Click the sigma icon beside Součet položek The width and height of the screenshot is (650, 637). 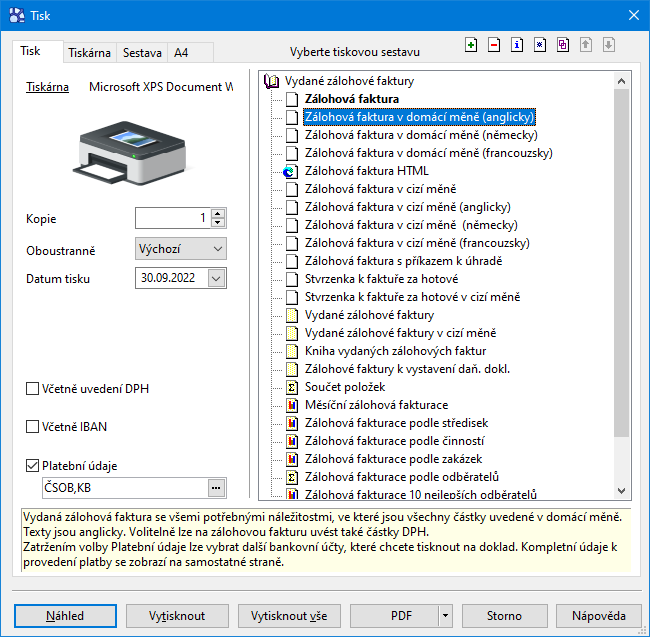(x=292, y=388)
